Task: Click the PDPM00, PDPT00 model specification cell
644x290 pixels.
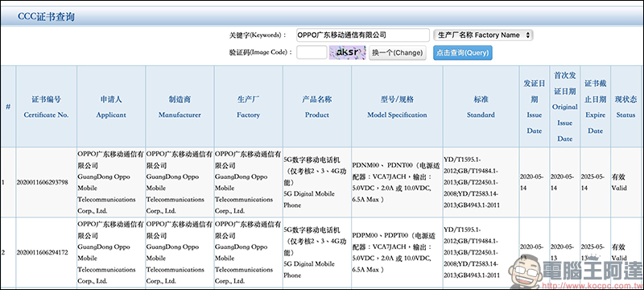Action: click(397, 252)
